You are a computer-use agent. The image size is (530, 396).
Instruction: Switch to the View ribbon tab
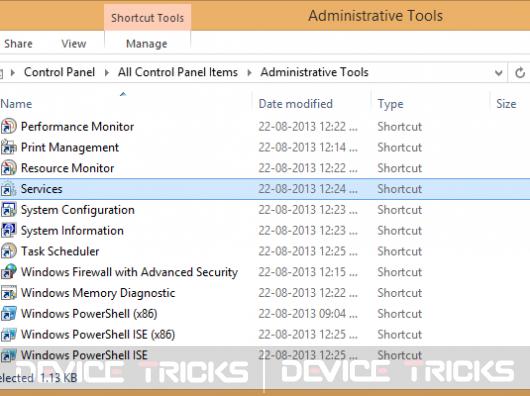click(x=74, y=44)
